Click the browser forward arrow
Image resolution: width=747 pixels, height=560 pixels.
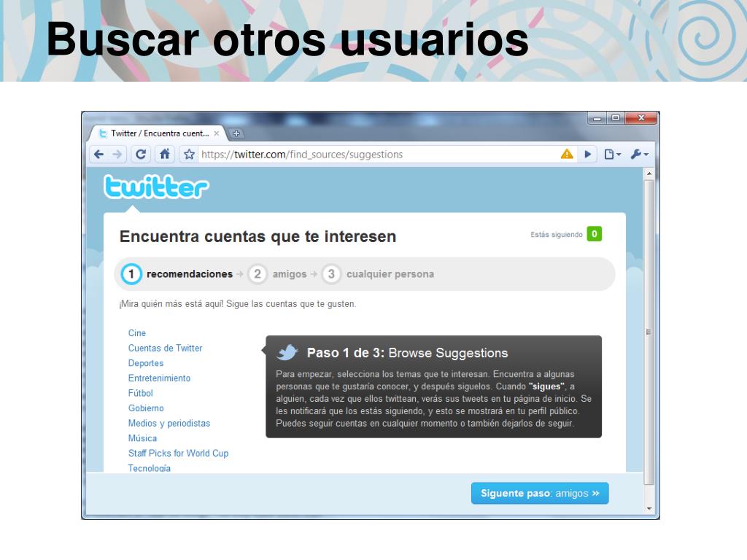[x=117, y=155]
